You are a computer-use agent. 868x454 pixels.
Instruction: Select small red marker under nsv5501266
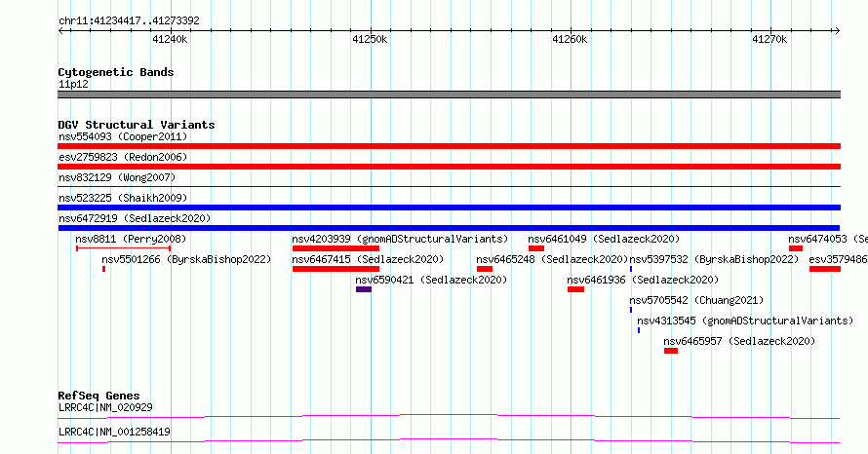(103, 269)
